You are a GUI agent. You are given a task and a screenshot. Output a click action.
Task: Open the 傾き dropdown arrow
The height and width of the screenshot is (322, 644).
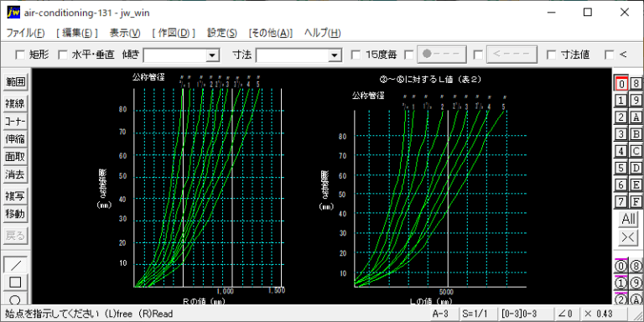click(212, 55)
